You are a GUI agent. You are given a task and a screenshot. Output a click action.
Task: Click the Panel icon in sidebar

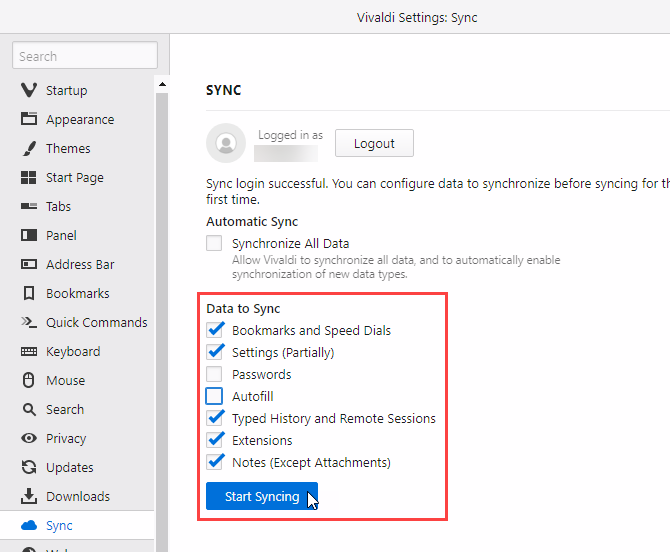click(29, 235)
